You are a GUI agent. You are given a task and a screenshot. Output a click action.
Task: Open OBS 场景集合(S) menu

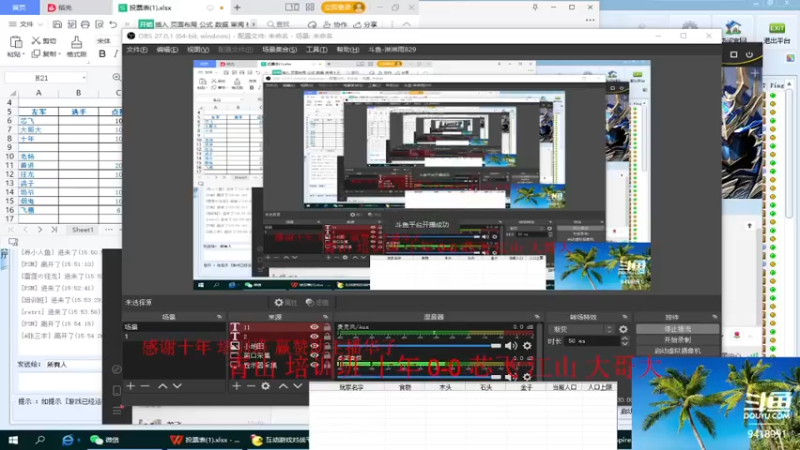click(279, 49)
